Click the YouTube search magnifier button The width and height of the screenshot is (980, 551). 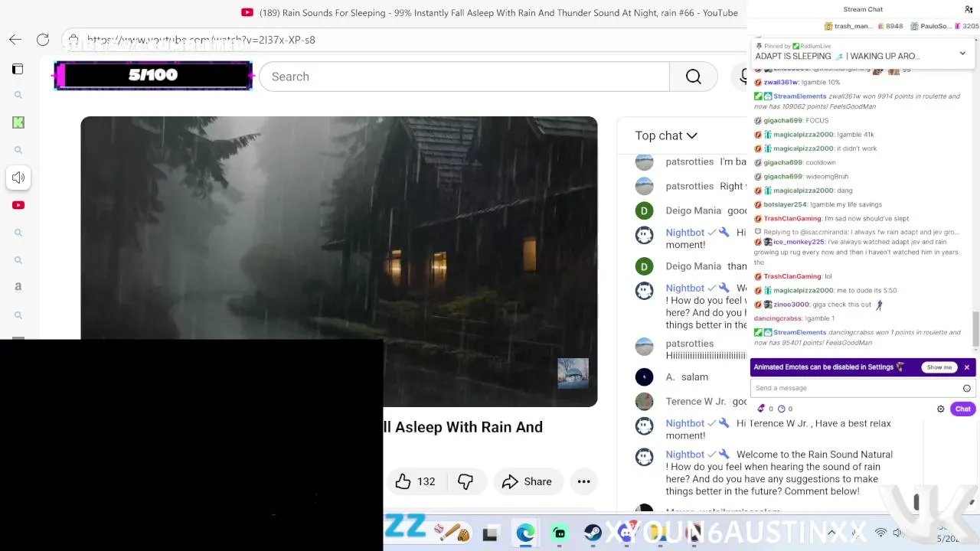click(x=694, y=77)
